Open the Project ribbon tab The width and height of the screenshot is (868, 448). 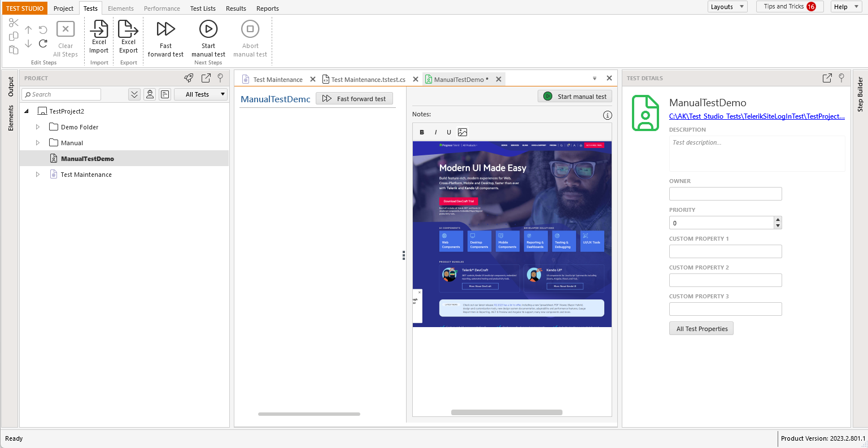(x=63, y=8)
